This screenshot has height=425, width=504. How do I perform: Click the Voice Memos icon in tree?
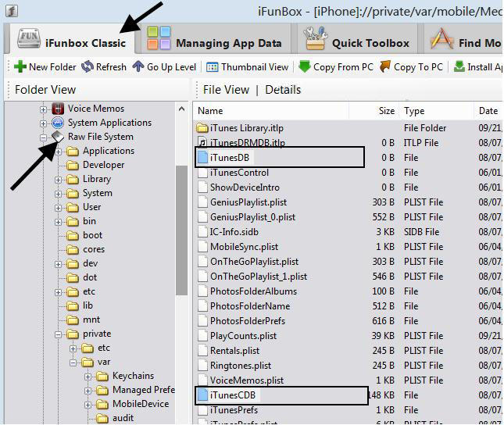58,109
